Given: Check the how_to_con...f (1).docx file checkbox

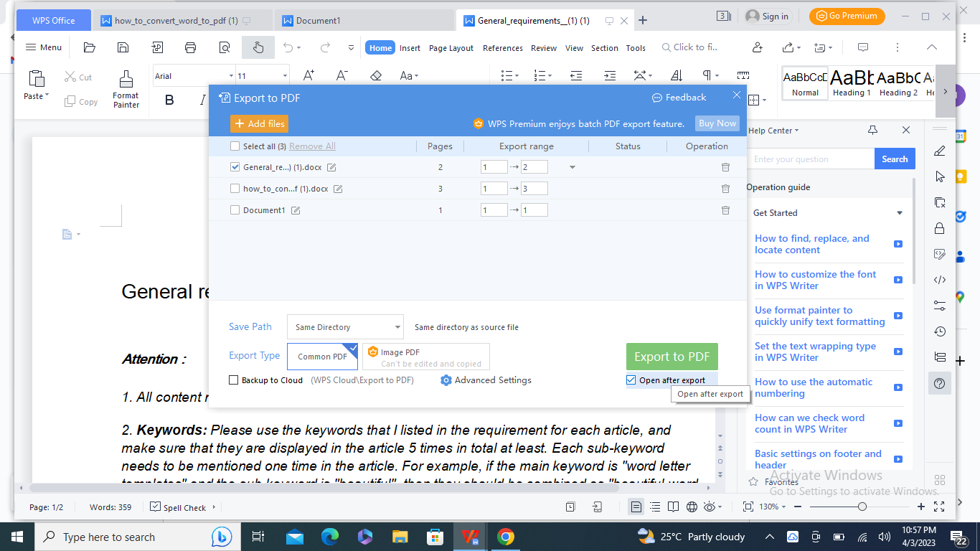Looking at the screenshot, I should click(235, 189).
